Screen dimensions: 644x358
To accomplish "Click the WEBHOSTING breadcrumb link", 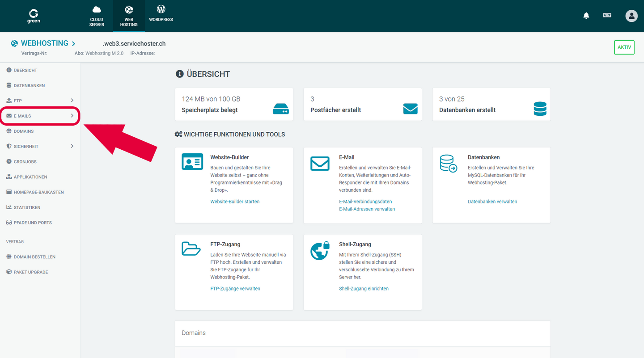I will (x=44, y=43).
